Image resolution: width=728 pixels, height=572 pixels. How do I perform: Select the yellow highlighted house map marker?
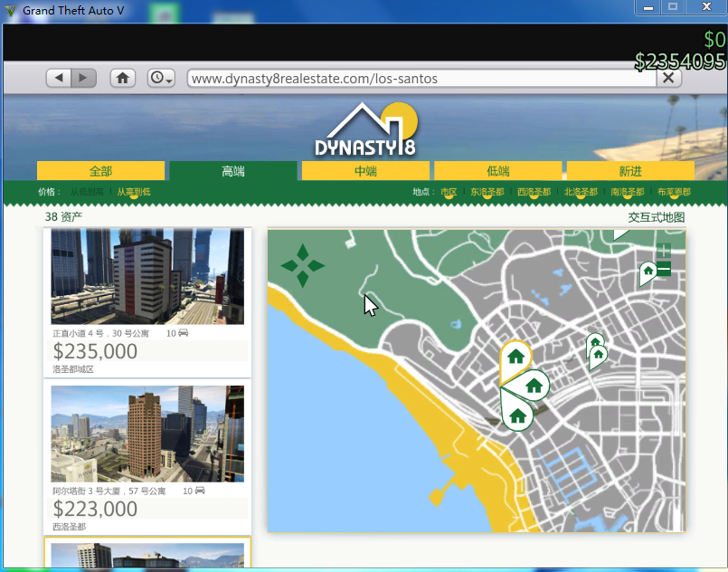(515, 358)
